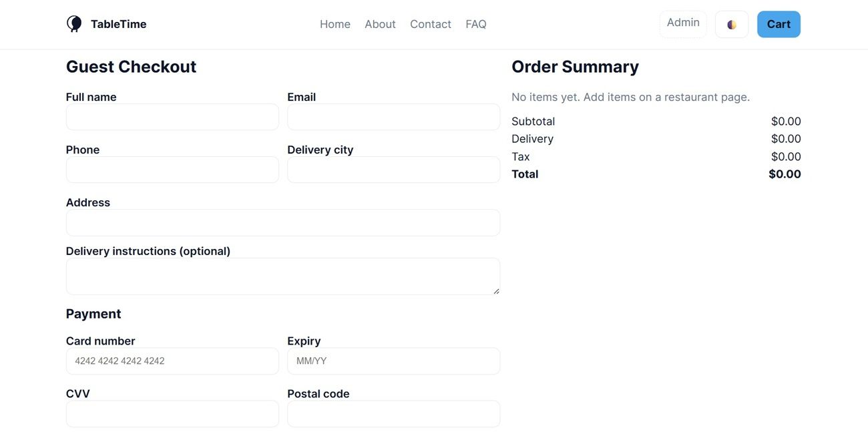Focus the Delivery instructions textarea

pyautogui.click(x=282, y=276)
